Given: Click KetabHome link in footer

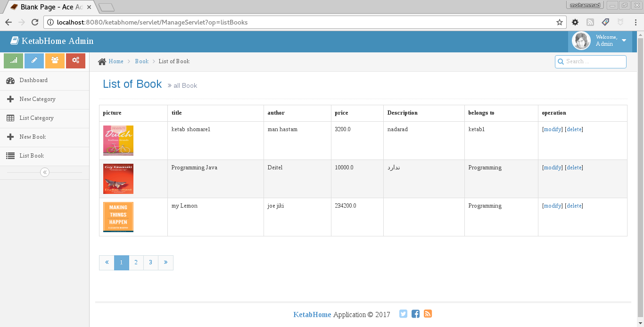Looking at the screenshot, I should coord(312,315).
